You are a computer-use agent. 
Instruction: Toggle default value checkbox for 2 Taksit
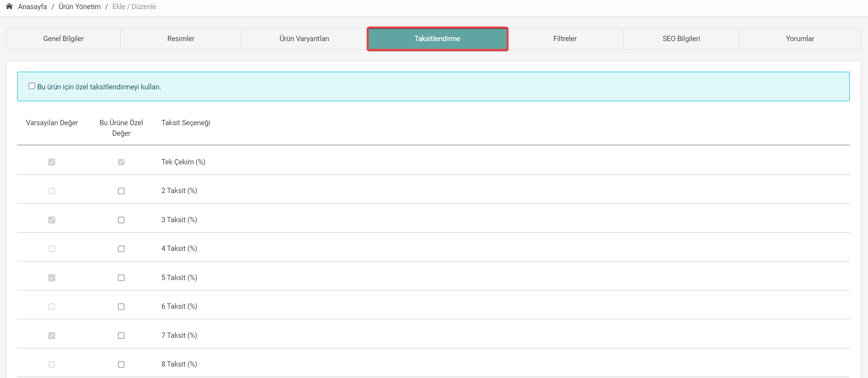52,191
